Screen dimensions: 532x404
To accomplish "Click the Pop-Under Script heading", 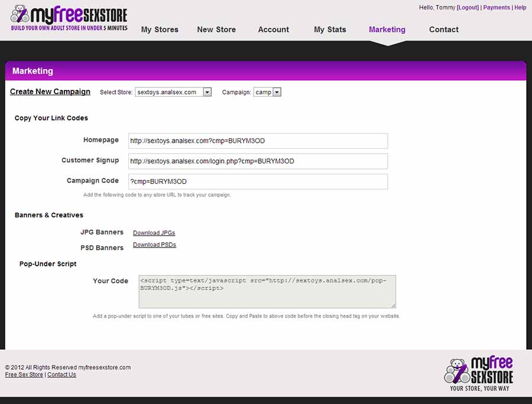I will tap(48, 263).
